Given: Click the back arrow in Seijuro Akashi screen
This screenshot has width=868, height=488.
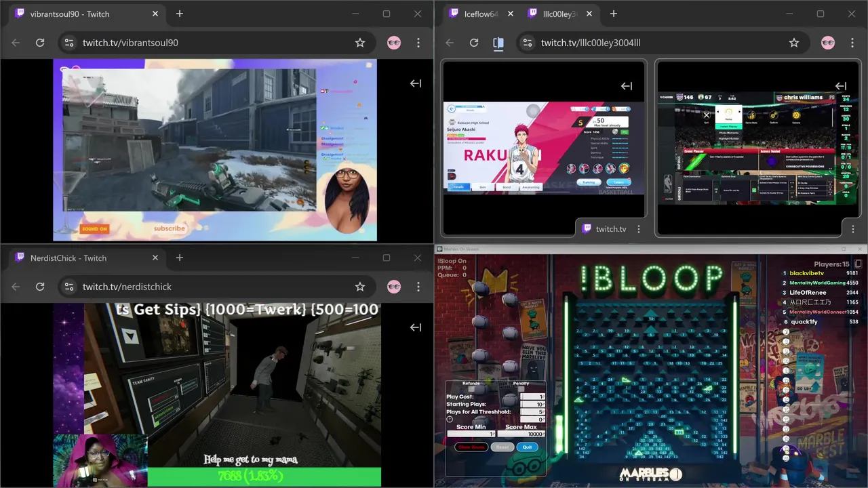Looking at the screenshot, I should 451,109.
